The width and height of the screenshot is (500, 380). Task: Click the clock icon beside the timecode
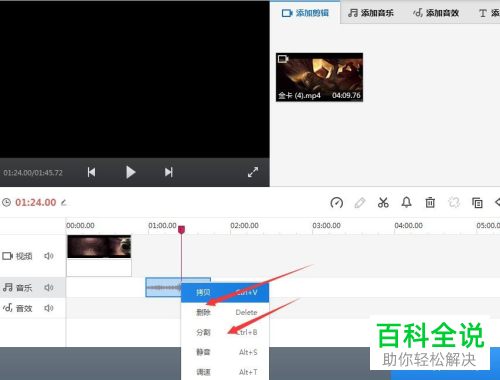[x=6, y=202]
